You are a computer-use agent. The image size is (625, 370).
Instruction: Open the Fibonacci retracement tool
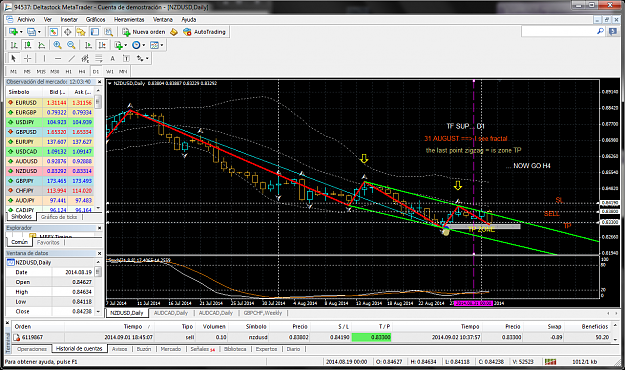click(98, 58)
